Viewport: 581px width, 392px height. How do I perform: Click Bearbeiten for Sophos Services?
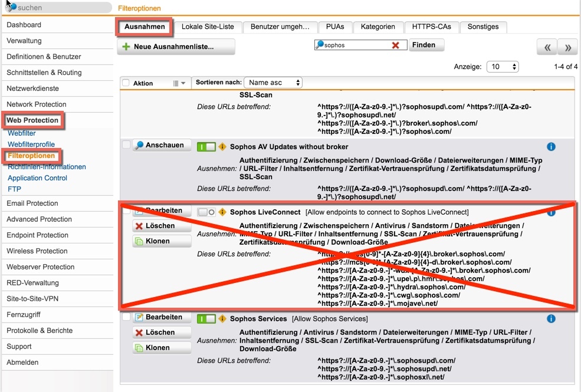click(162, 317)
